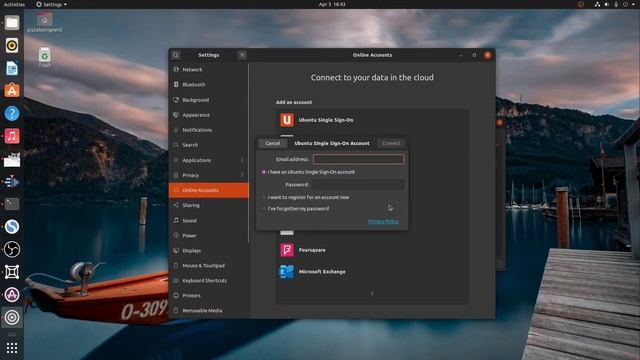
Task: Open Ubuntu Software from the dock
Action: coord(12,91)
